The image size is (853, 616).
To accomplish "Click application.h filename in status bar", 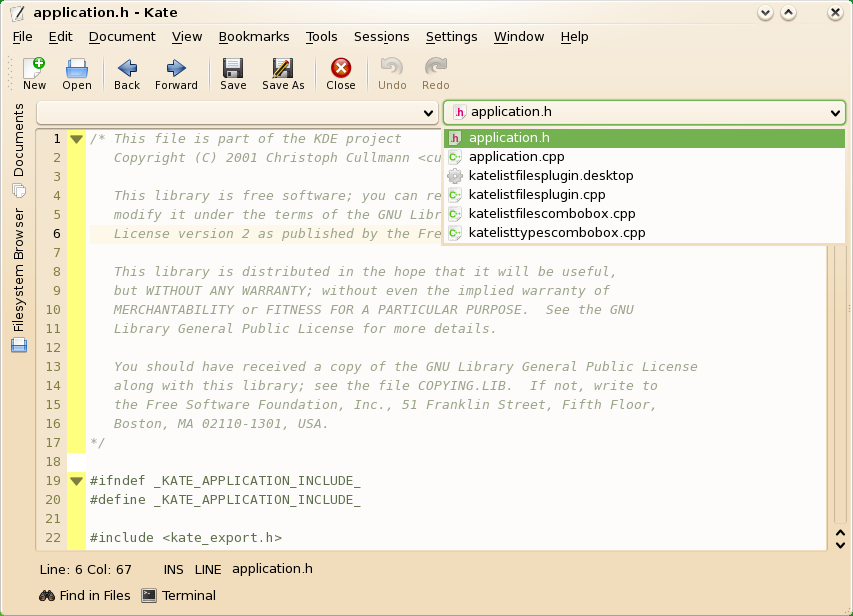I will coord(273,569).
